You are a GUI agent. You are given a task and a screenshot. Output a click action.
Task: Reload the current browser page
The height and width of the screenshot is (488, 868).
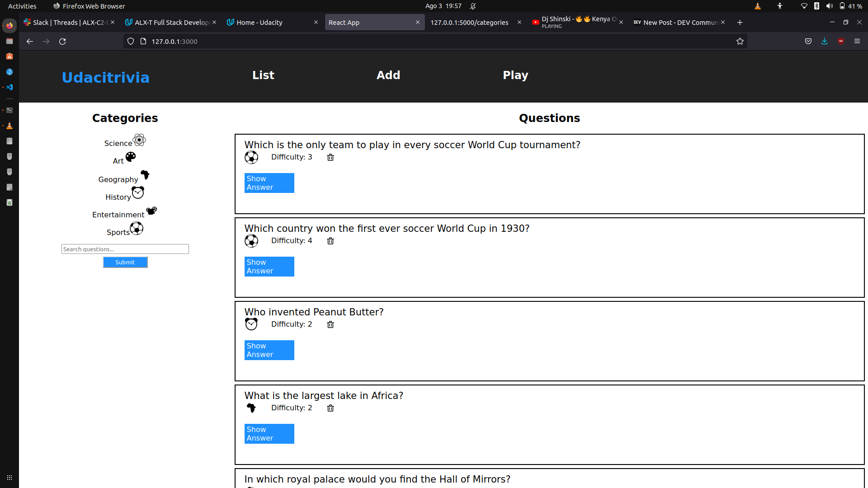pos(62,41)
